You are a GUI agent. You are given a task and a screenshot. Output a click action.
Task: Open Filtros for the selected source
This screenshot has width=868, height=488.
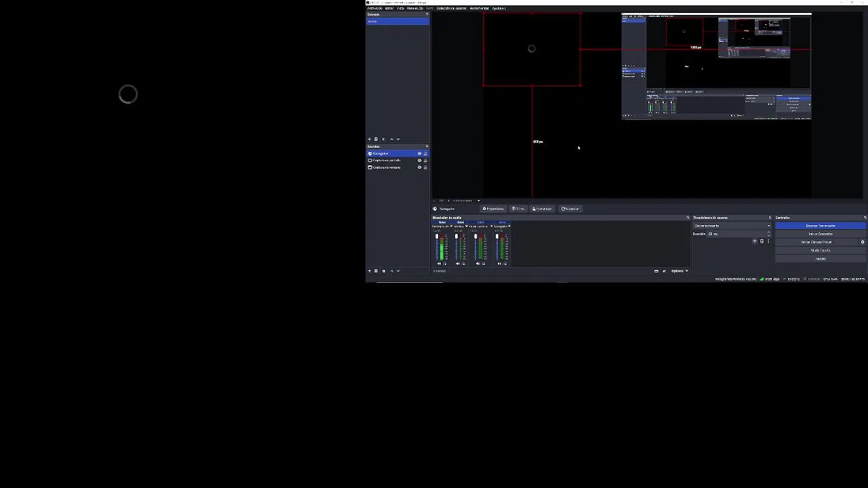pyautogui.click(x=519, y=209)
